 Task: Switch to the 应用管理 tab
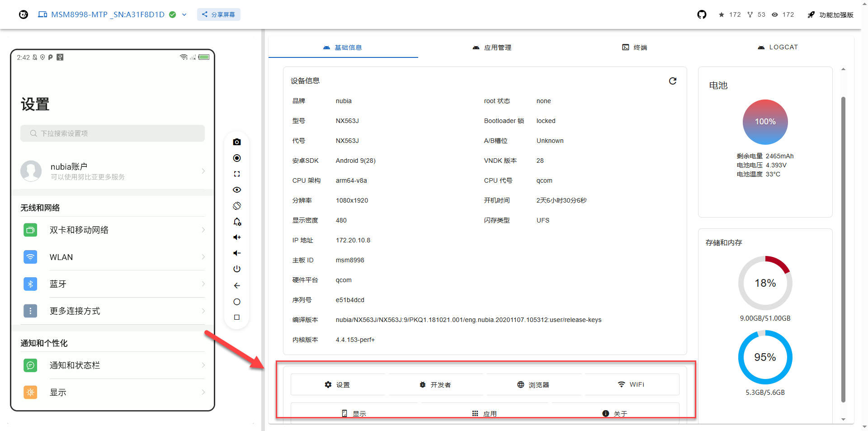pos(492,47)
